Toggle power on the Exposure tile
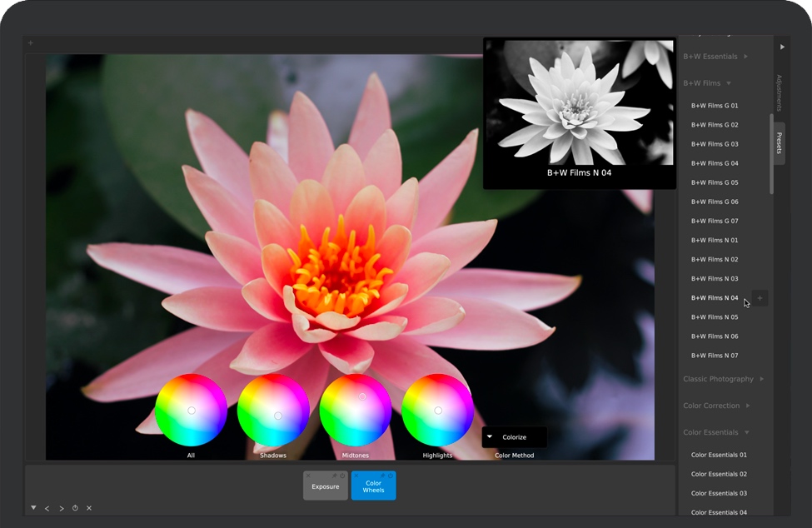 pos(341,476)
